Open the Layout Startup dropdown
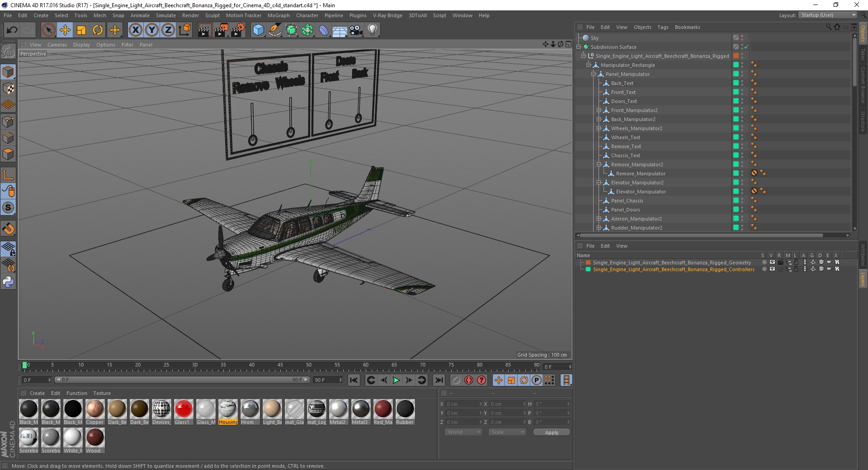This screenshot has height=470, width=868. (828, 15)
